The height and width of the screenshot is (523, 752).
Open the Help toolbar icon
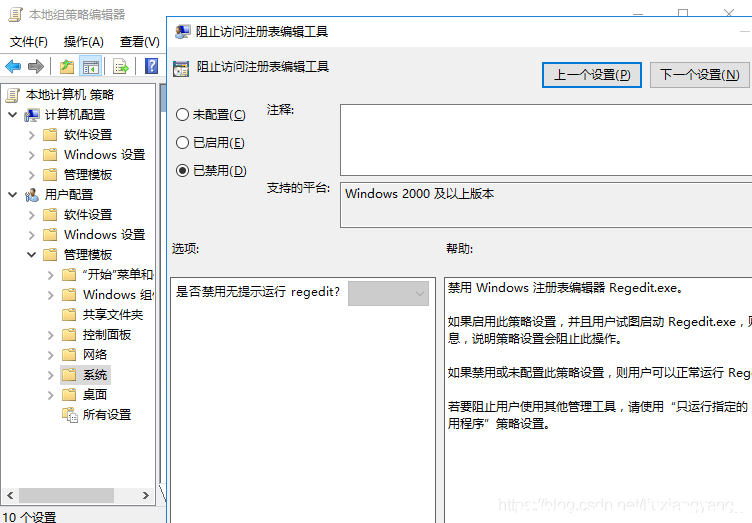(152, 66)
